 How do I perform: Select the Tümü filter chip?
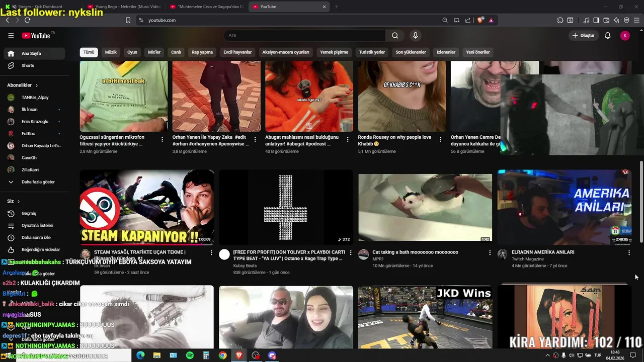[x=89, y=52]
